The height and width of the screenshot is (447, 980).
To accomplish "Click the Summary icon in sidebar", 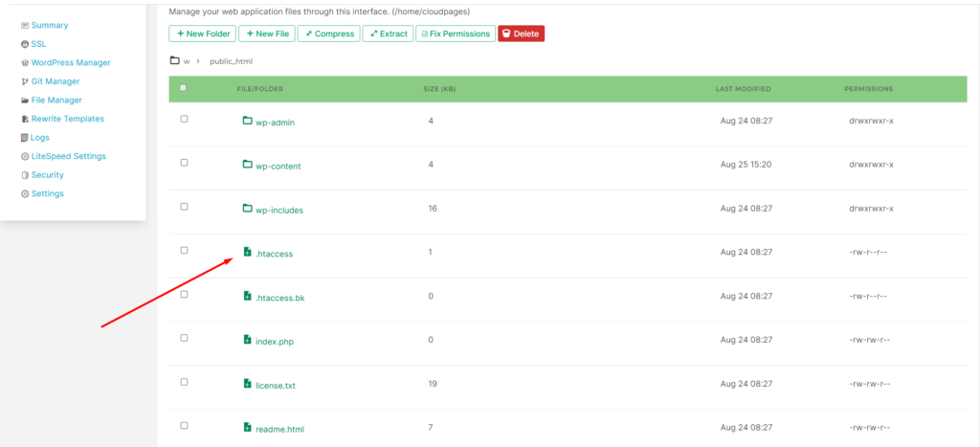I will click(x=25, y=26).
